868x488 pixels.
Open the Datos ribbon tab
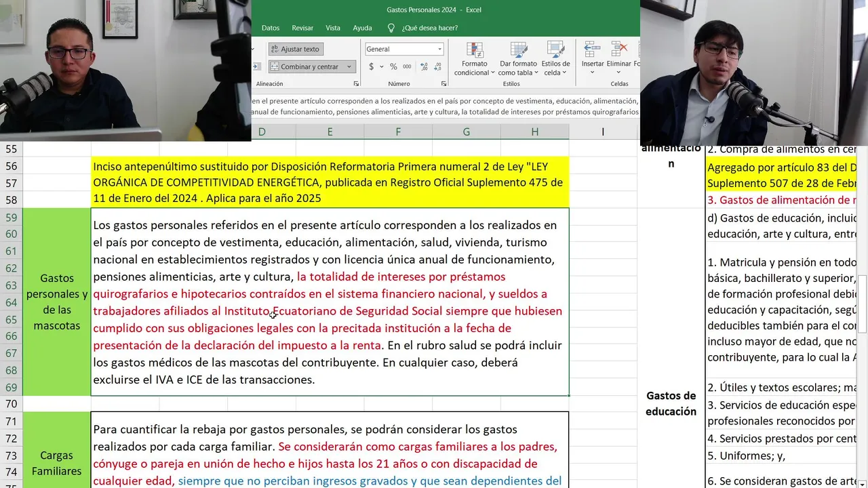271,28
